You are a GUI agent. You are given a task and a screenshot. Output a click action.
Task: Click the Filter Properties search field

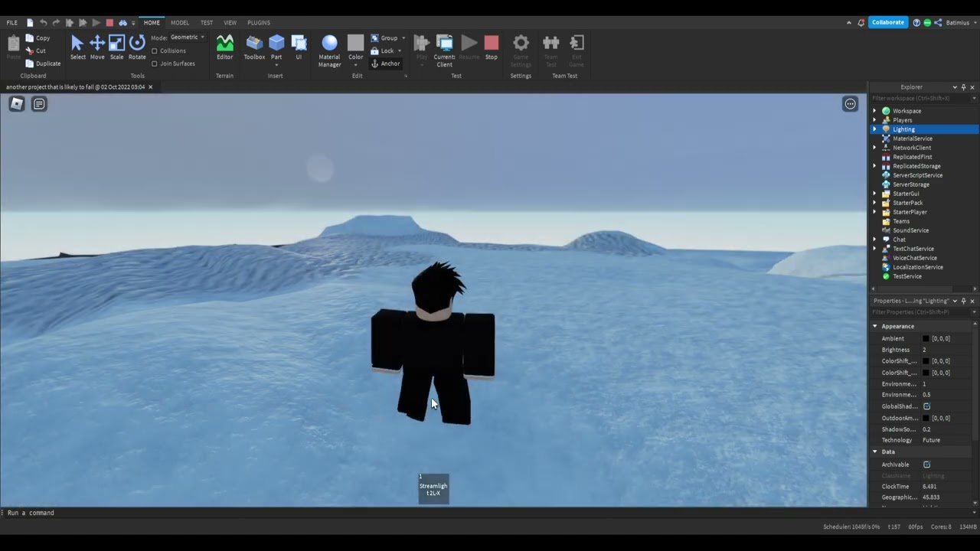(x=920, y=312)
